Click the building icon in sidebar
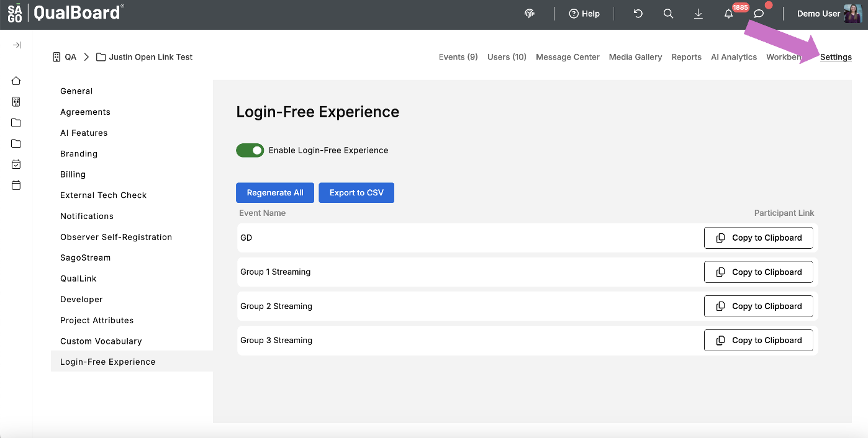This screenshot has height=438, width=868. (x=16, y=102)
